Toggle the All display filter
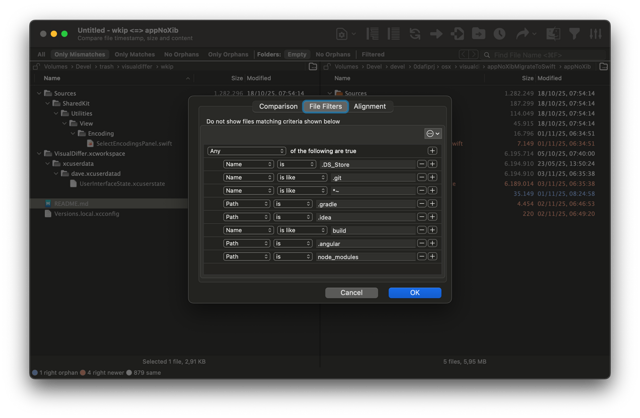 [x=42, y=54]
